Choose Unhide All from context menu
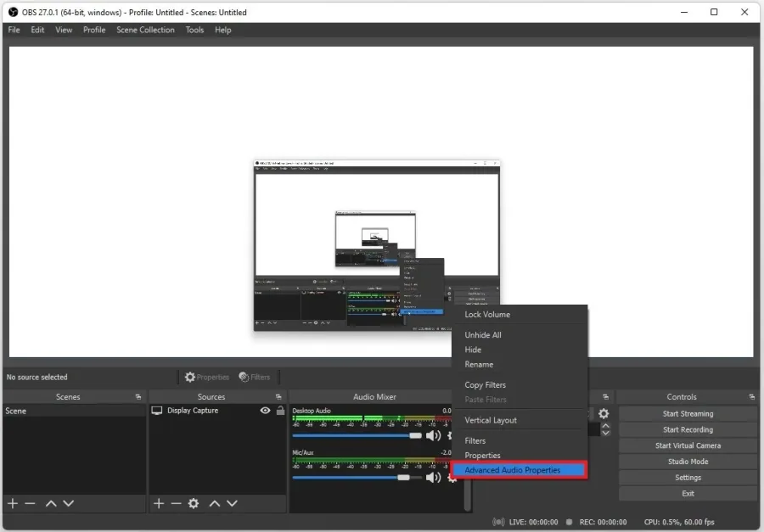The width and height of the screenshot is (764, 532). pos(520,334)
